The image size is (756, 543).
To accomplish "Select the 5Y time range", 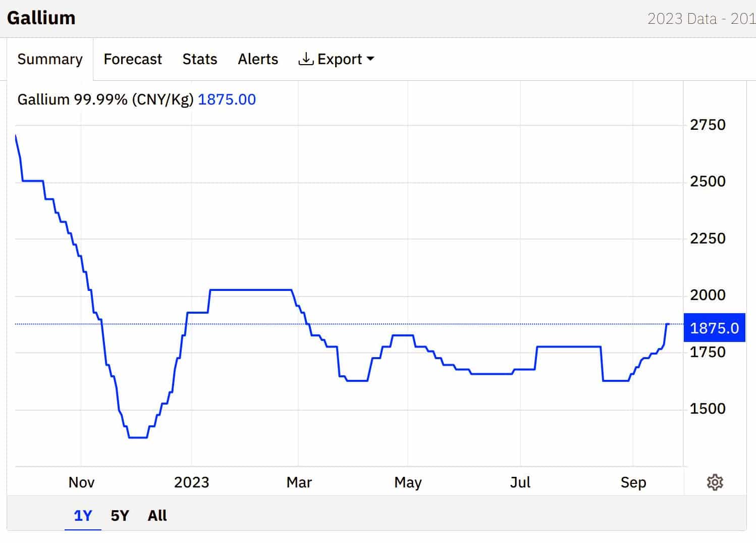I will [x=120, y=515].
